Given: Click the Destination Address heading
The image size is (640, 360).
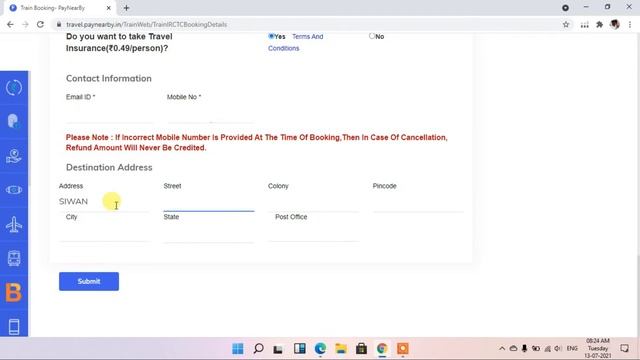Looking at the screenshot, I should pyautogui.click(x=109, y=167).
